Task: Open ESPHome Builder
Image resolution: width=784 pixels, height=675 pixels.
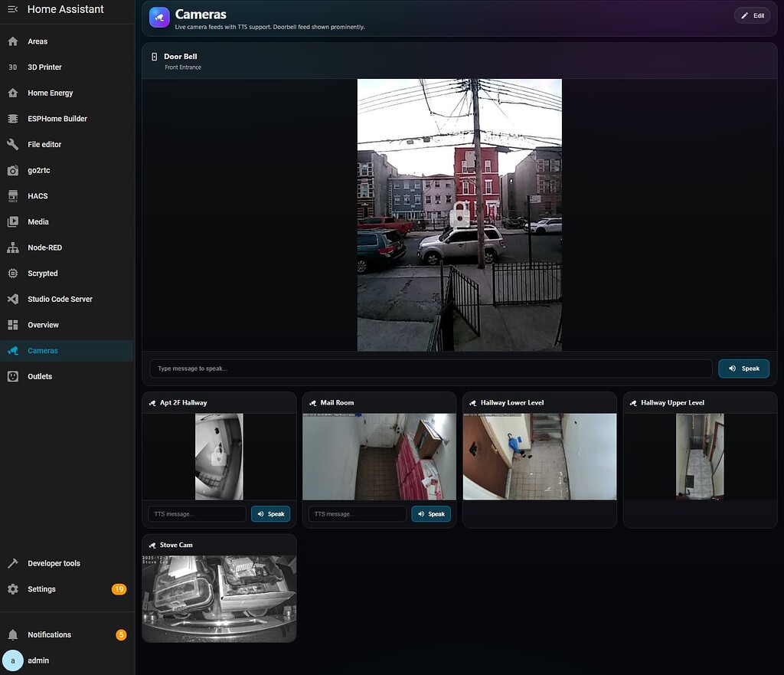Action: coord(55,118)
